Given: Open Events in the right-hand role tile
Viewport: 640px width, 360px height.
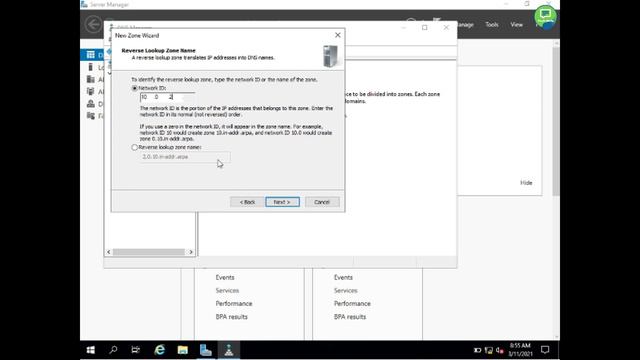Looking at the screenshot, I should point(343,278).
